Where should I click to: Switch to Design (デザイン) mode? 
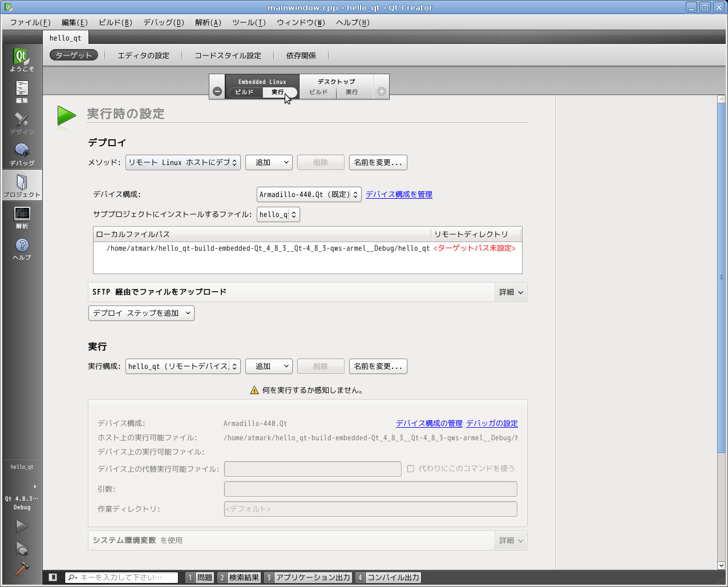click(x=22, y=123)
